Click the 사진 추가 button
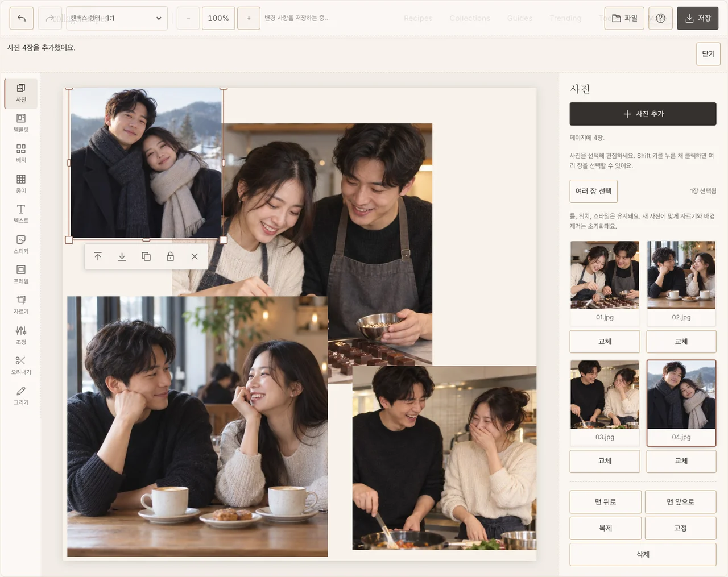The width and height of the screenshot is (728, 577). (643, 114)
